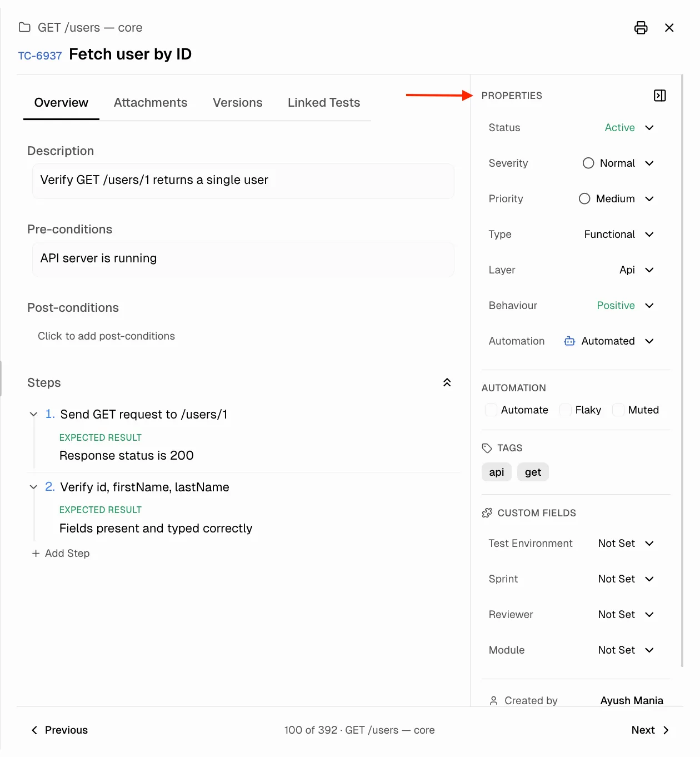This screenshot has width=700, height=757.
Task: Print the test case
Action: click(x=641, y=27)
